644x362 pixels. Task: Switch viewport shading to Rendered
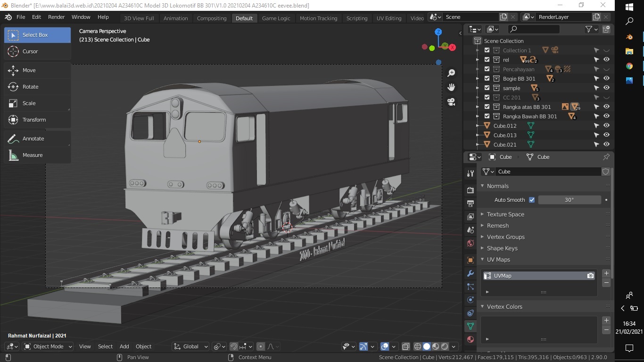444,346
